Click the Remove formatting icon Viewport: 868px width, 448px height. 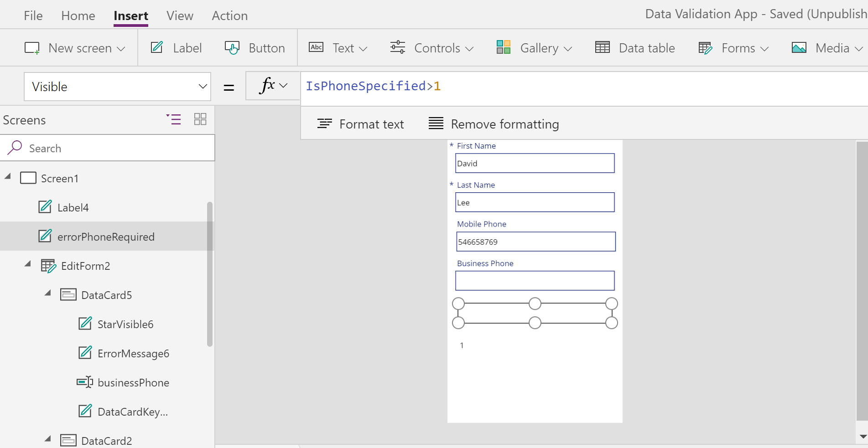436,124
